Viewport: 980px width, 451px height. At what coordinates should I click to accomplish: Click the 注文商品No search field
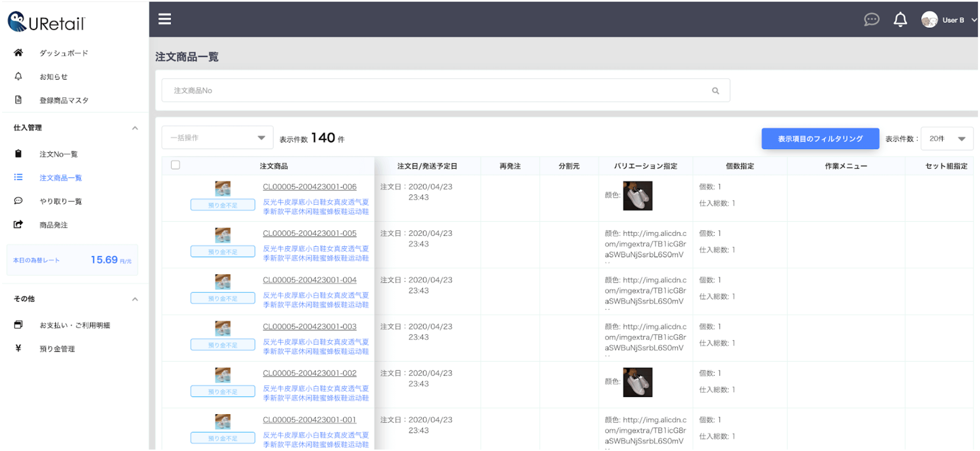446,90
